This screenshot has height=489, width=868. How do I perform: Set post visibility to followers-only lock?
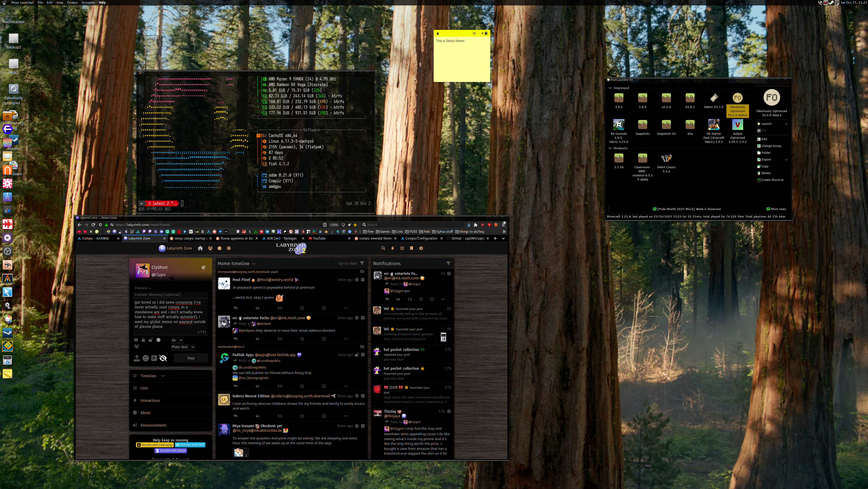[143, 340]
